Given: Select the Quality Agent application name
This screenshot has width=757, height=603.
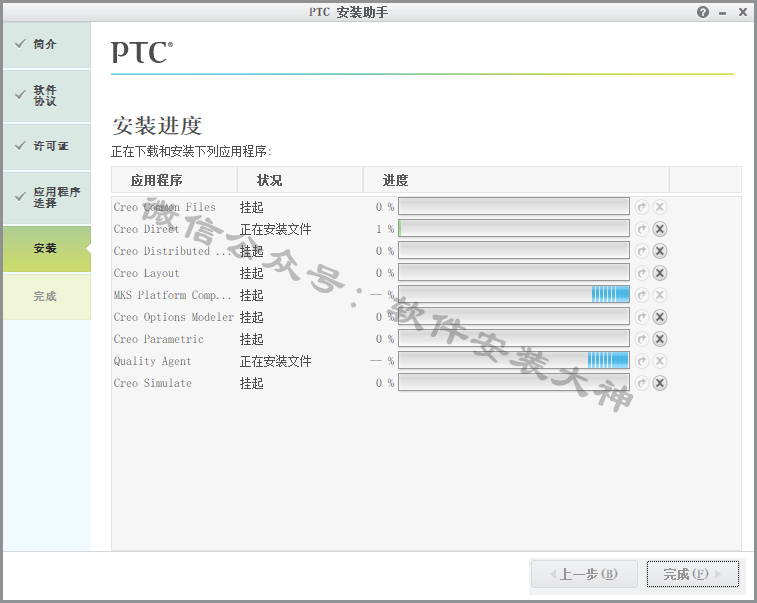Looking at the screenshot, I should 153,361.
